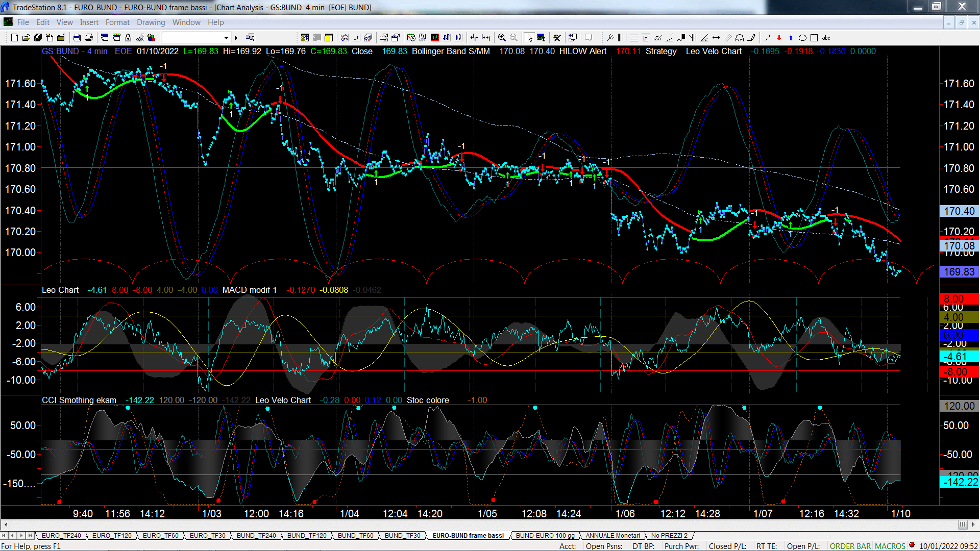Open the Format menu
This screenshot has height=551, width=980.
point(117,22)
